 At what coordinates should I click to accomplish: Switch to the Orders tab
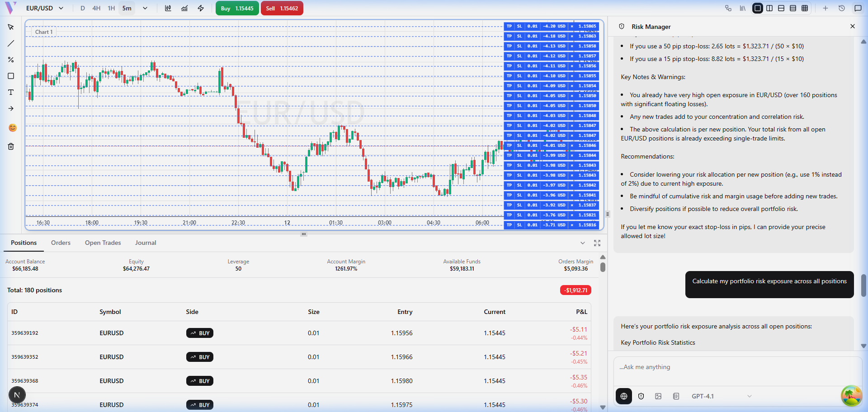click(x=61, y=243)
